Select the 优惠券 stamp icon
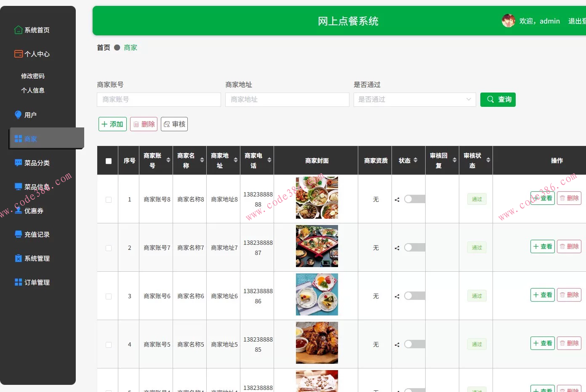 click(x=17, y=210)
